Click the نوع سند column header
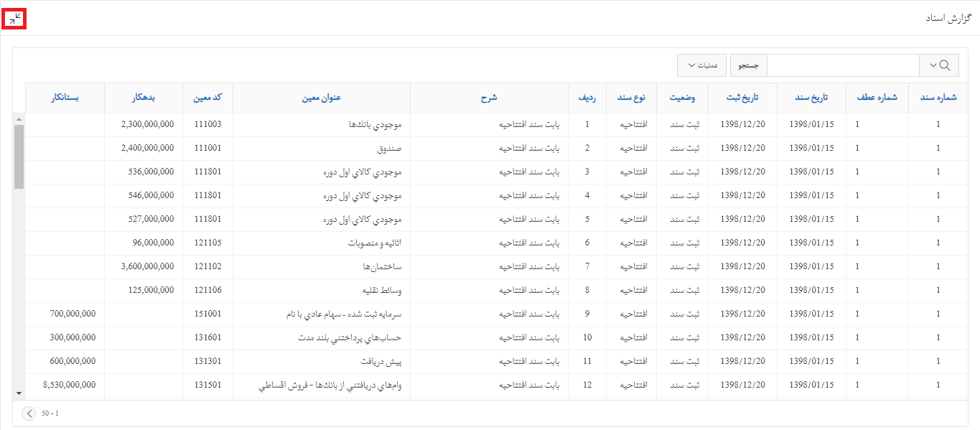Image resolution: width=980 pixels, height=430 pixels. (631, 98)
